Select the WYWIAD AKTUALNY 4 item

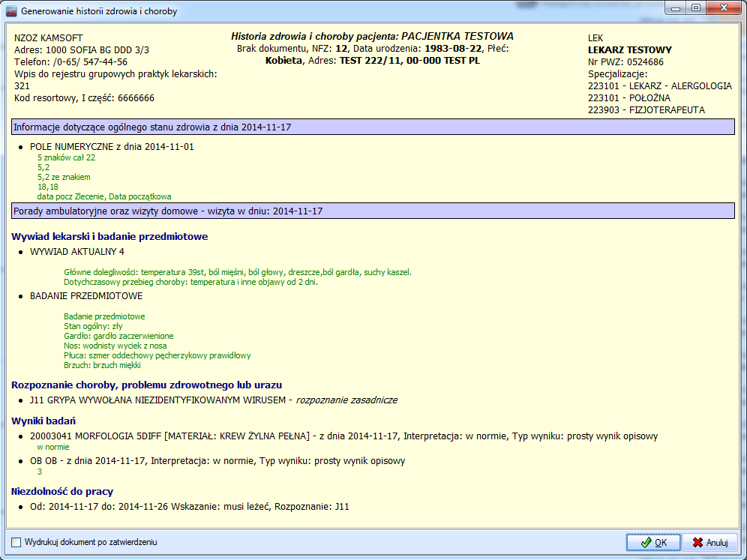(x=76, y=252)
